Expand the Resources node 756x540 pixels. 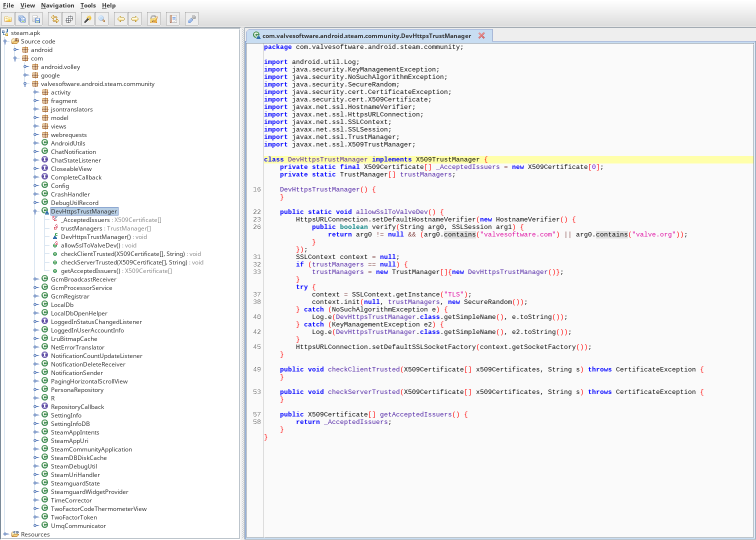pos(5,534)
